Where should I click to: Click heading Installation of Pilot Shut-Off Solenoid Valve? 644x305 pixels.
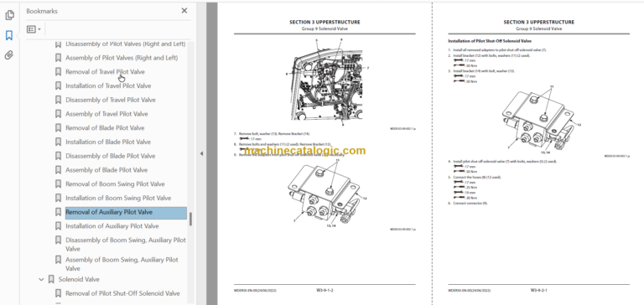pyautogui.click(x=490, y=41)
